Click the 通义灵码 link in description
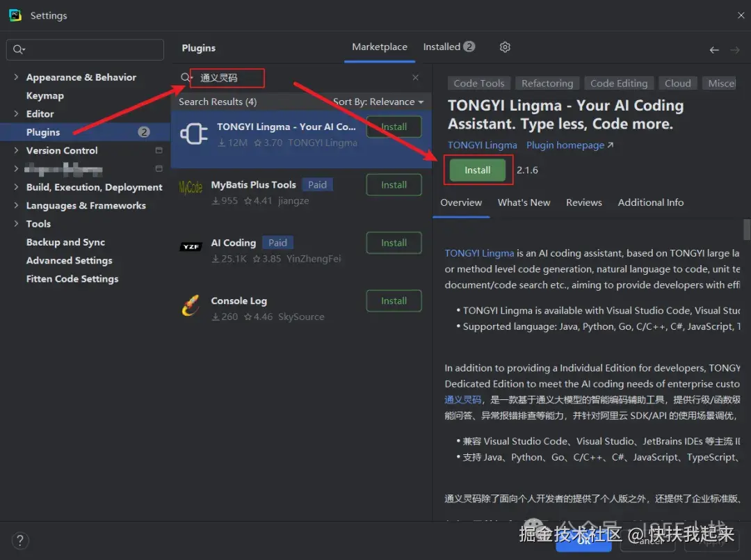Image resolution: width=751 pixels, height=560 pixels. tap(462, 399)
